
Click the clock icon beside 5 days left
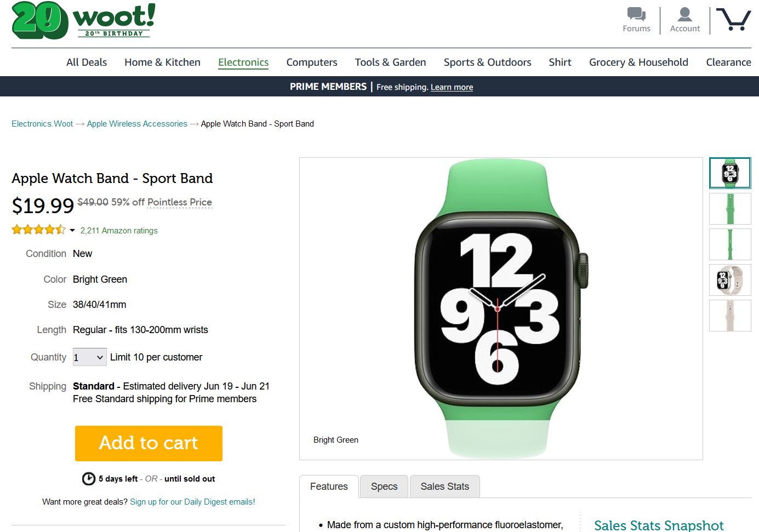[89, 479]
